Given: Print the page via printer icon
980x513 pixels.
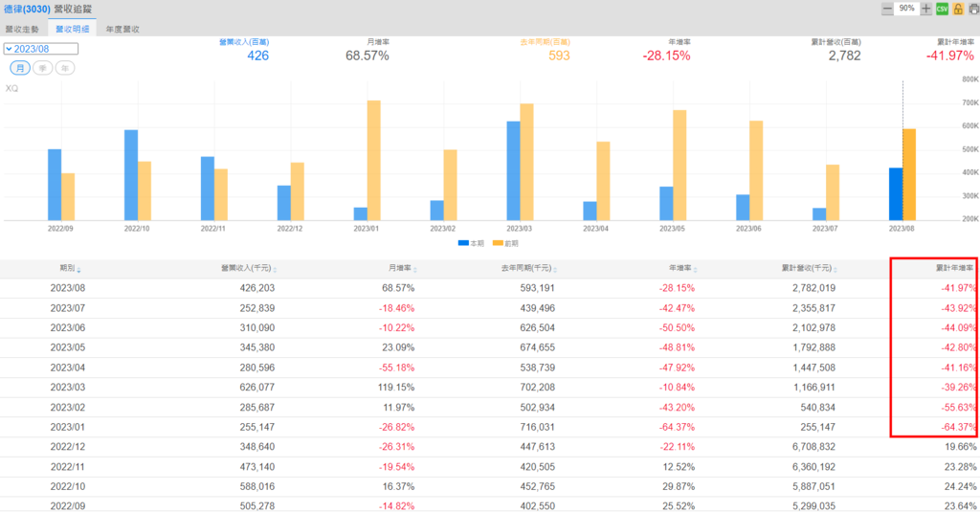Looking at the screenshot, I should [x=973, y=9].
